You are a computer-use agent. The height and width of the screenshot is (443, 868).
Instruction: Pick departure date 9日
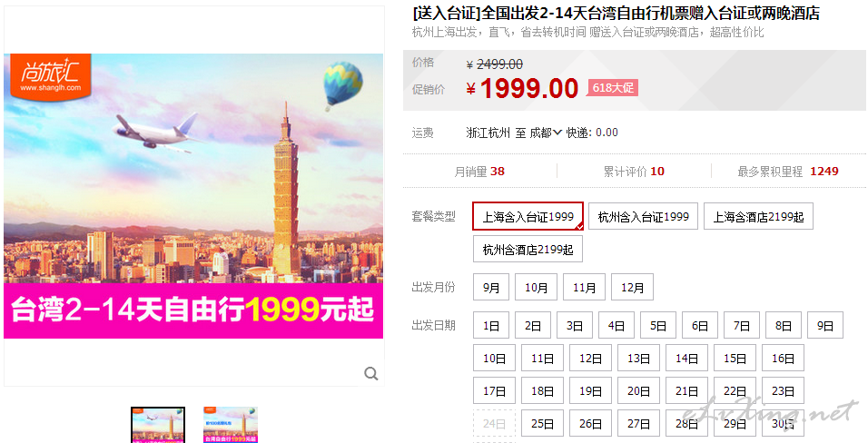point(824,326)
